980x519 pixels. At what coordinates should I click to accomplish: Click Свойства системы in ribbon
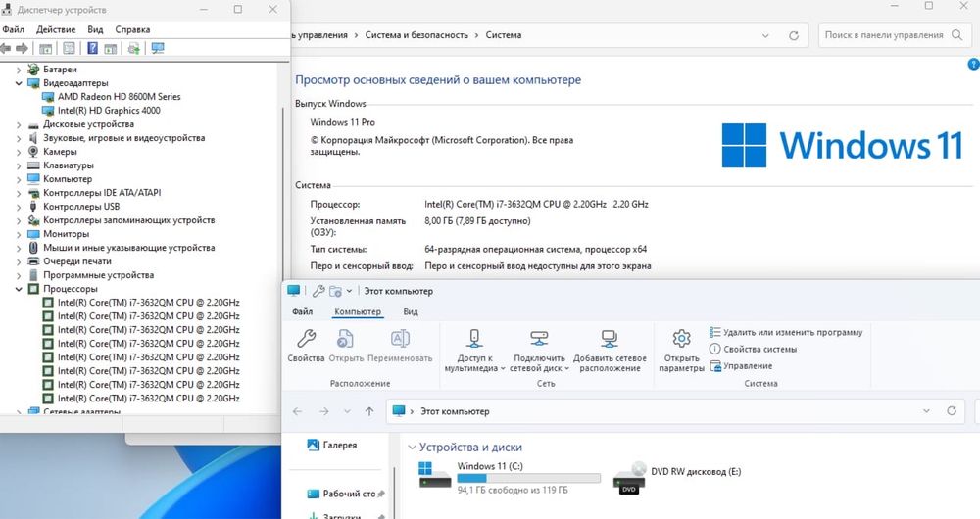(x=753, y=350)
